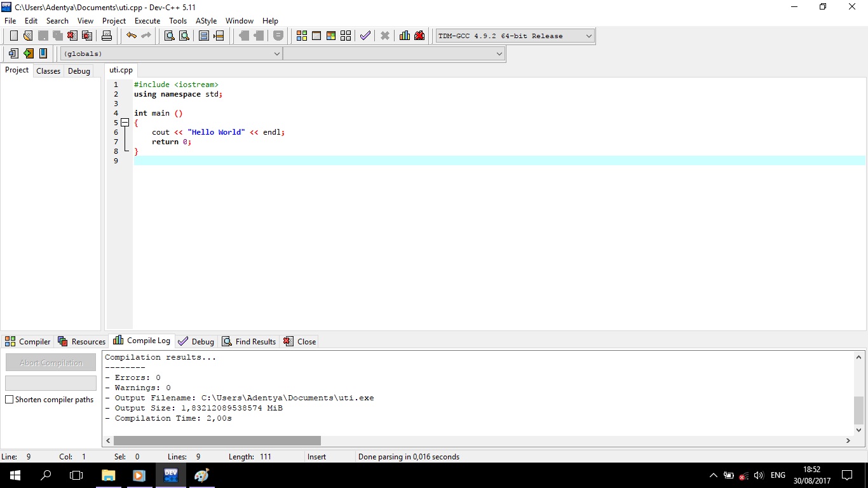Click the "Insert" status bar indicator
Image resolution: width=868 pixels, height=488 pixels.
point(316,457)
